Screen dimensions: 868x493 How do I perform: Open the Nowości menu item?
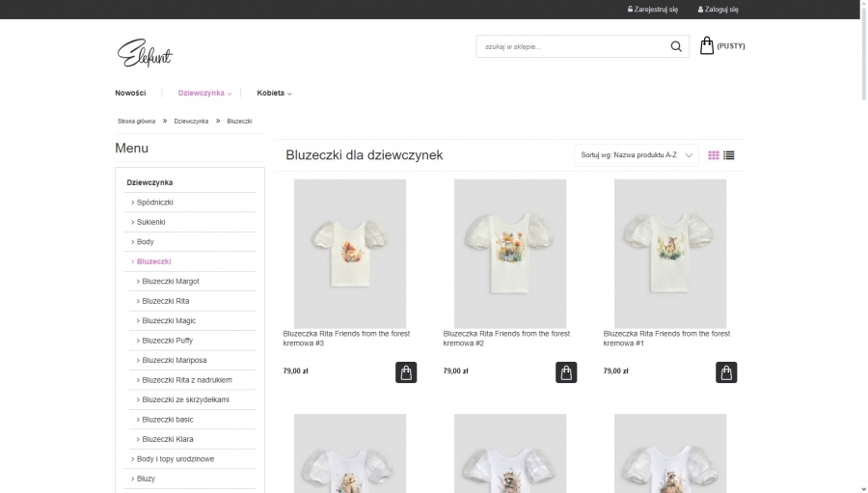[130, 93]
